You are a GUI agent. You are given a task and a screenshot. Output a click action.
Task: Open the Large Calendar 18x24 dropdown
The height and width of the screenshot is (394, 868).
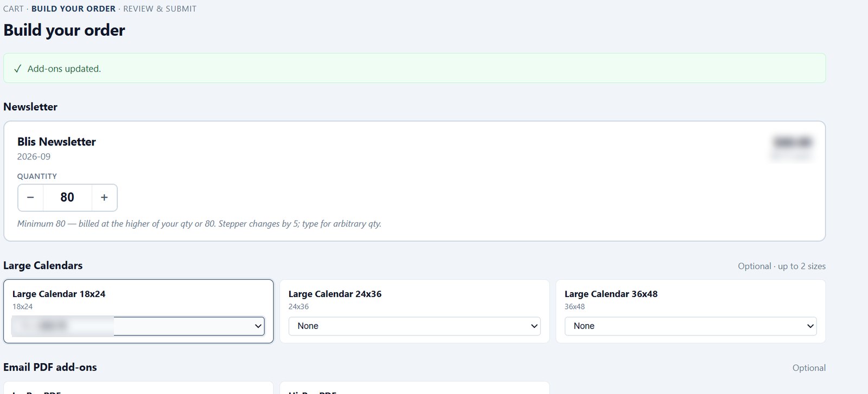[x=138, y=326]
